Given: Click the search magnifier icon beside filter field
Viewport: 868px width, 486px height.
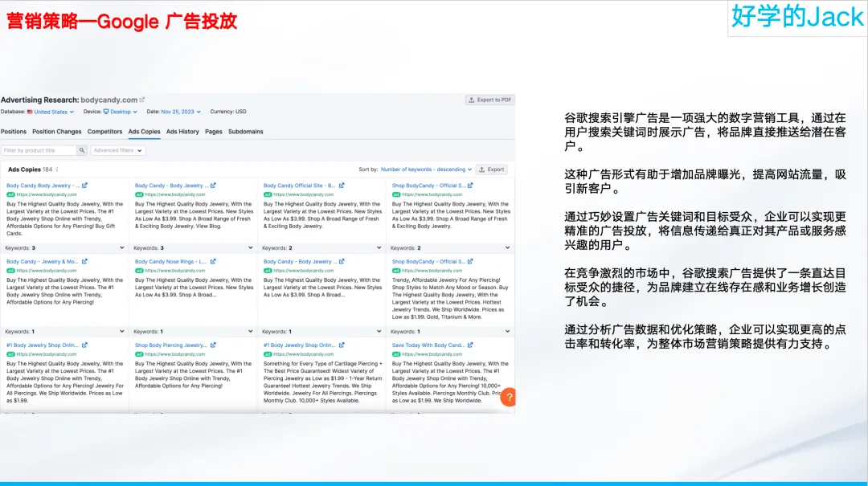Looking at the screenshot, I should [x=82, y=150].
